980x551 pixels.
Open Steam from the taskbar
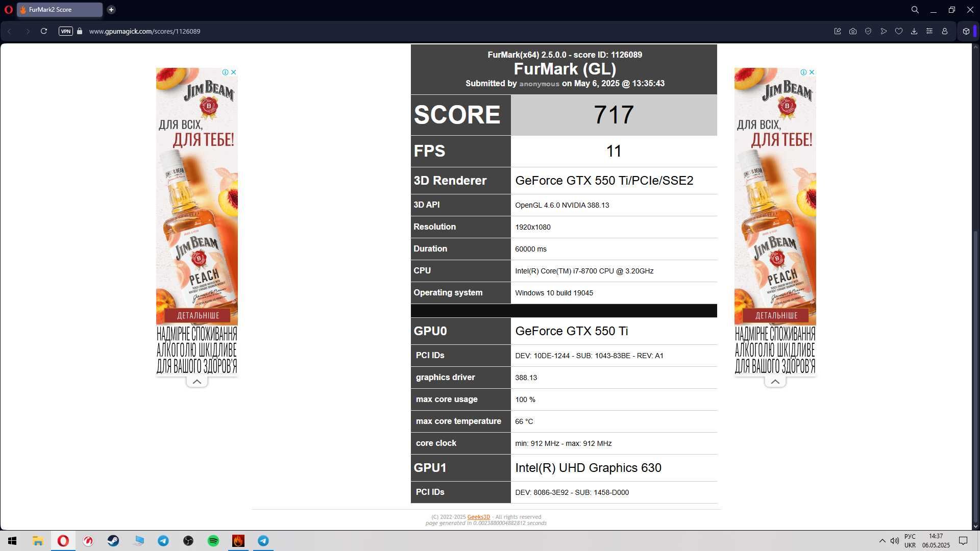pyautogui.click(x=113, y=541)
